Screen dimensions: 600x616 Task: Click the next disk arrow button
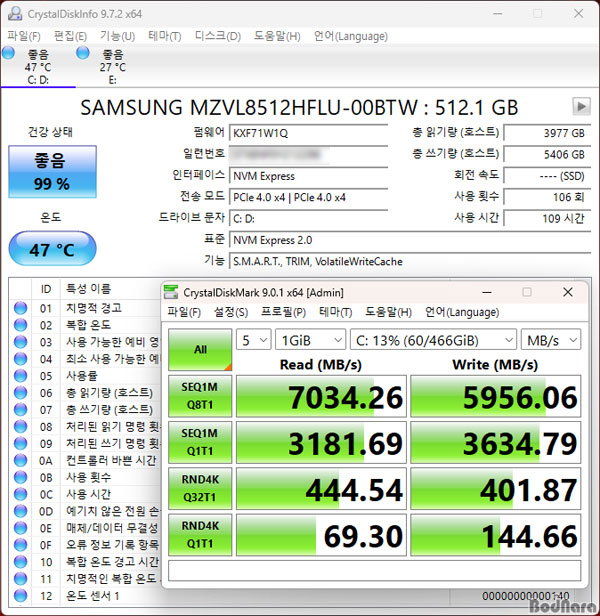point(580,106)
